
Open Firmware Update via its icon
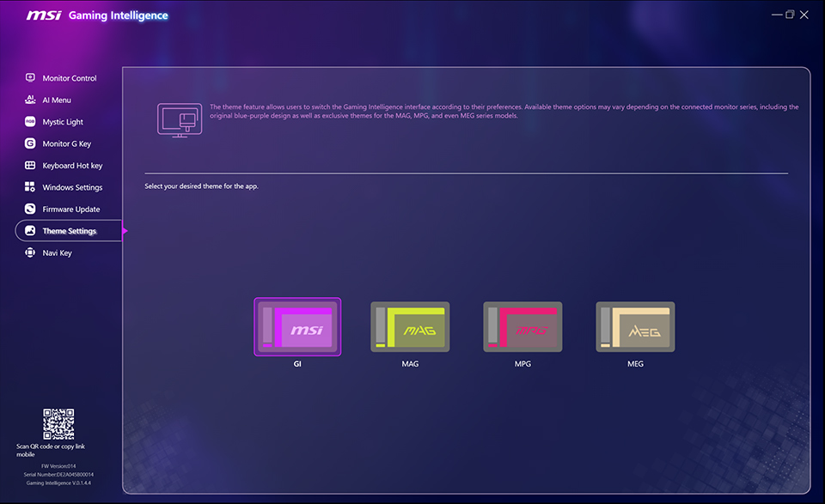tap(31, 209)
